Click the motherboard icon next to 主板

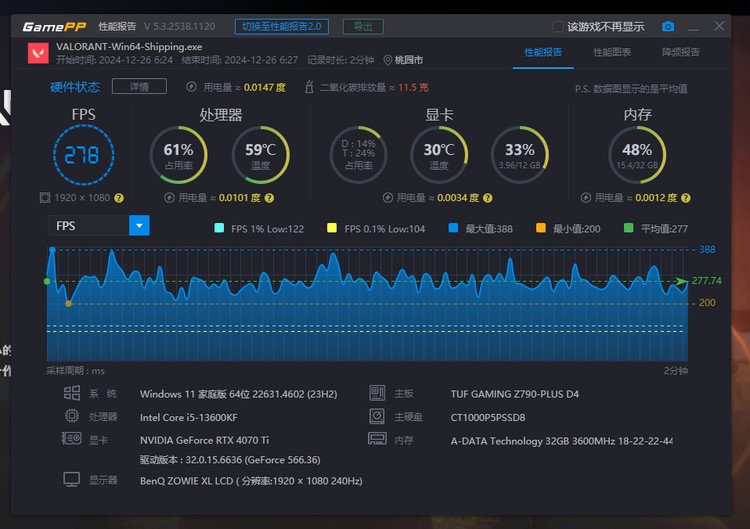[x=377, y=393]
